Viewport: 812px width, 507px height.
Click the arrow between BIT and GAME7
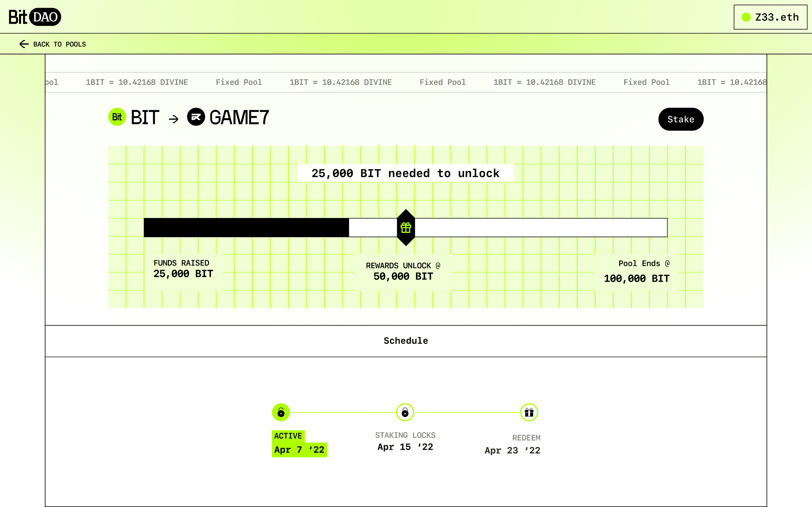(174, 119)
